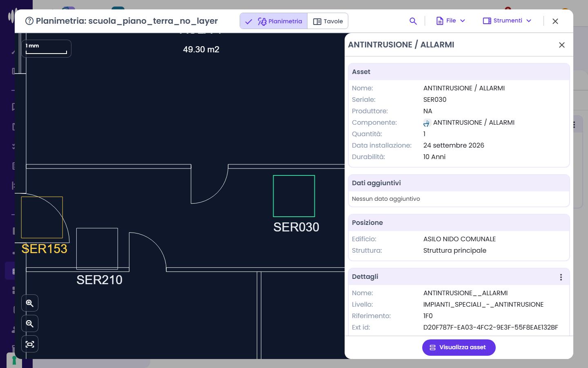Click the 49.30 m2 area label
Screen dimensions: 588x368
[201, 49]
